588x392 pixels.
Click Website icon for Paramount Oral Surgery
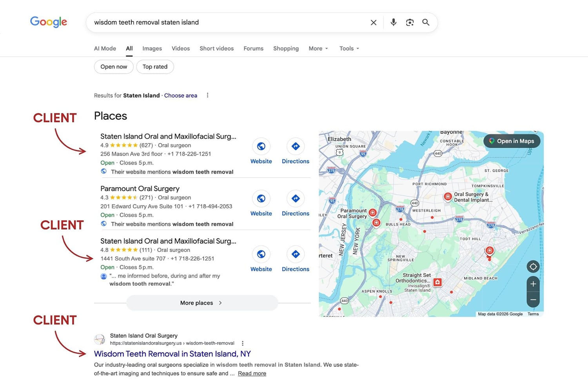point(261,198)
